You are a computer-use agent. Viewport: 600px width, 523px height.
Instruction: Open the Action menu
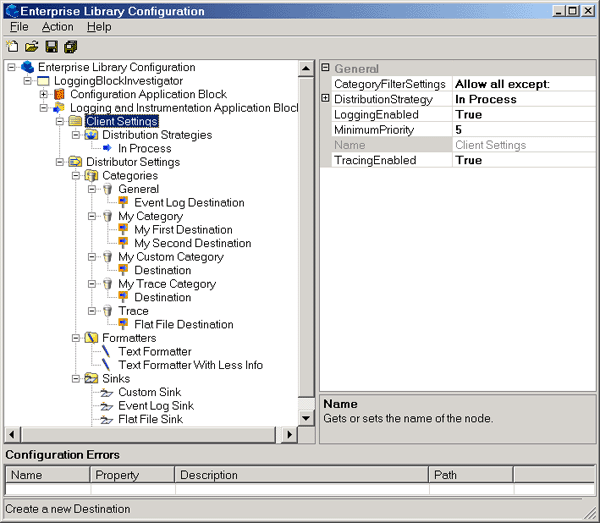coord(57,27)
